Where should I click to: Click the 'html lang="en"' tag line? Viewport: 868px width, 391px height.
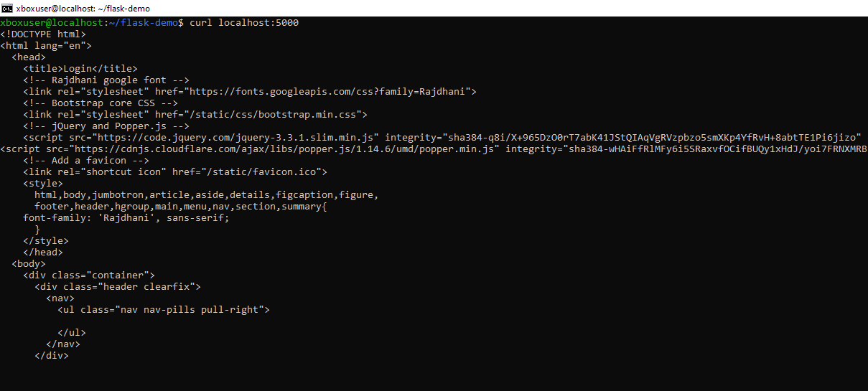[46, 46]
